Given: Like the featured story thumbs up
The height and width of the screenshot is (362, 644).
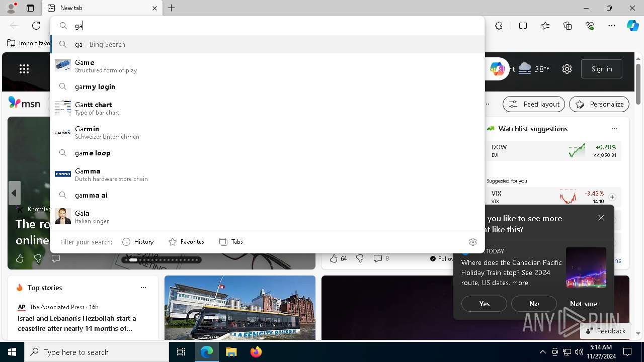Looking at the screenshot, I should pos(20,258).
